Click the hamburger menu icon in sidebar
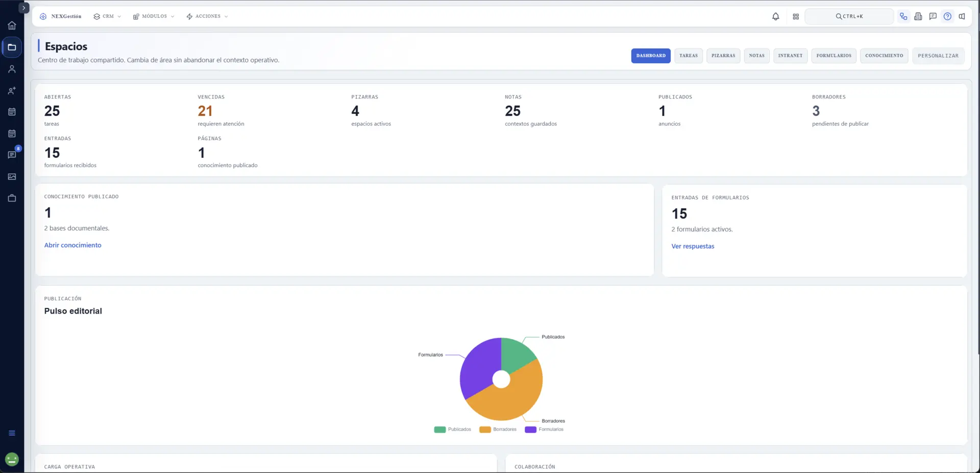This screenshot has width=980, height=473. [x=12, y=433]
